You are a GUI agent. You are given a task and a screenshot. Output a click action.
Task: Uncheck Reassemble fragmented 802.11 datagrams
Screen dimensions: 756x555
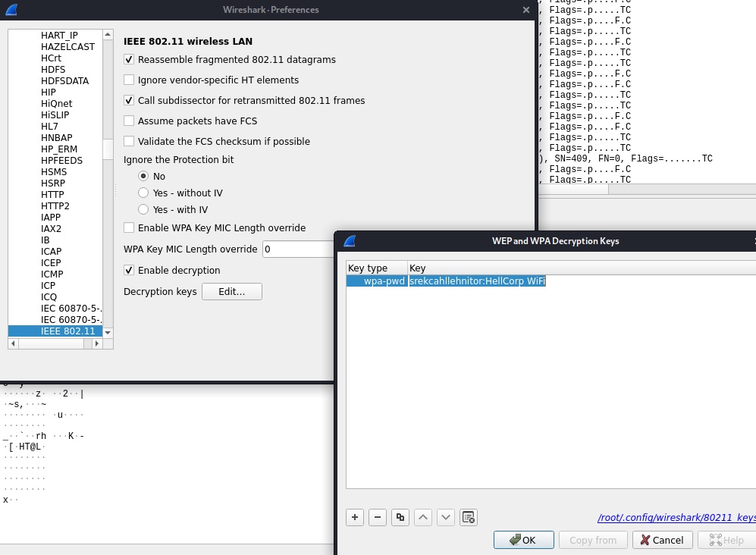pyautogui.click(x=129, y=59)
